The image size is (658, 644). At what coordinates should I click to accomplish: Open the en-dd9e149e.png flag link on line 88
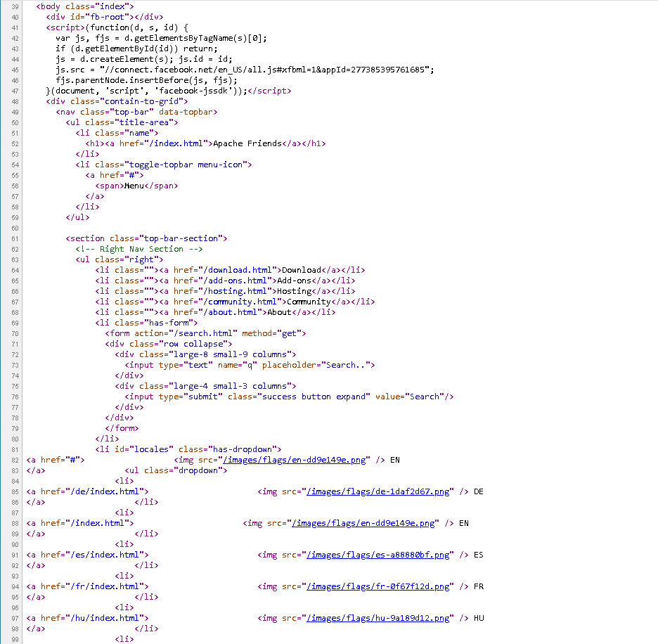363,523
